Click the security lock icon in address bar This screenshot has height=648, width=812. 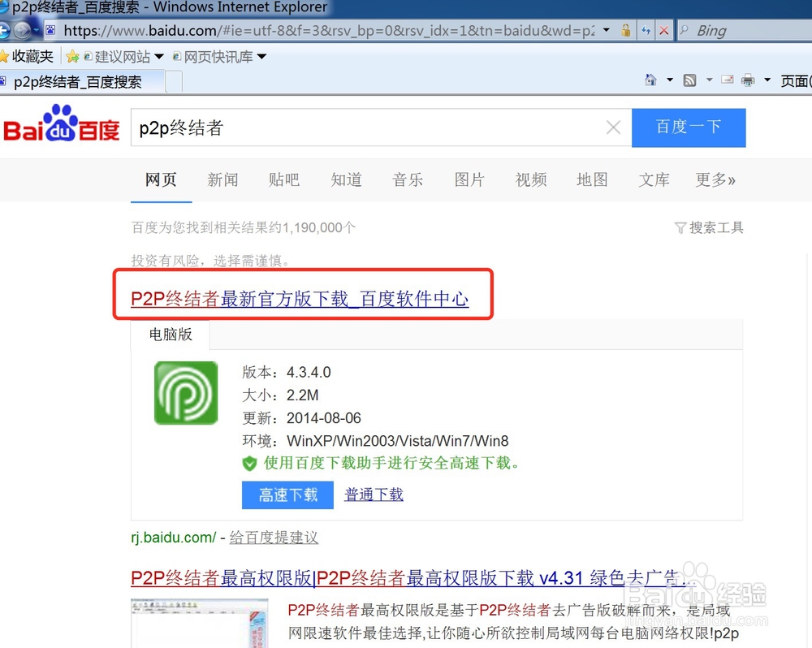point(625,30)
